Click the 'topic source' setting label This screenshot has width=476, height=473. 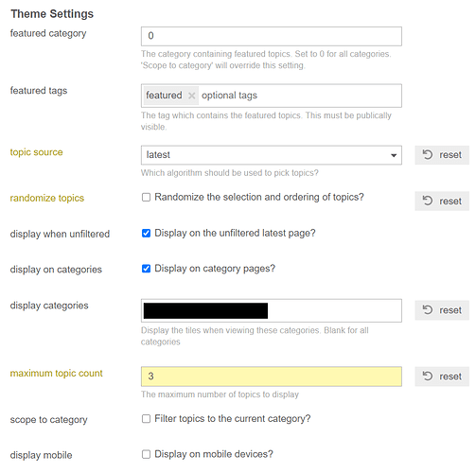36,152
